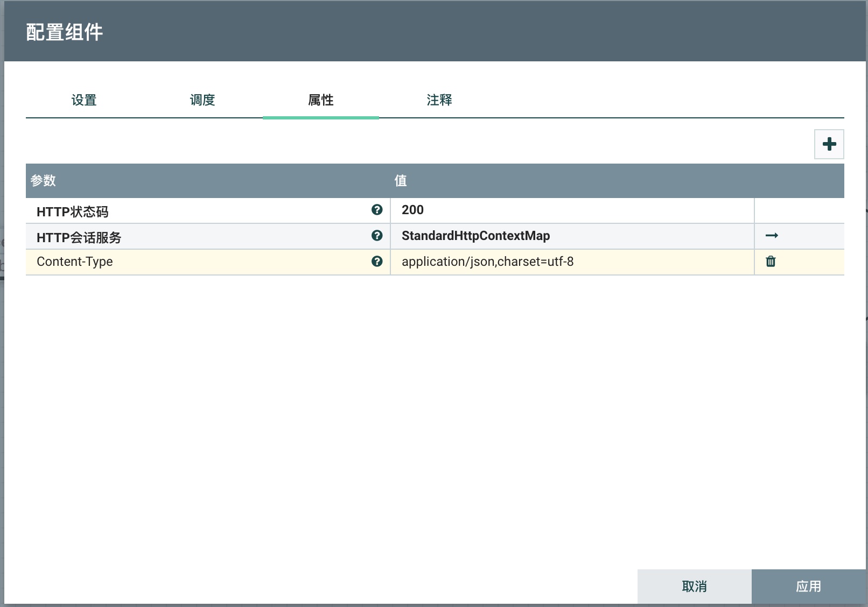Select the Content-Type parameter name
The height and width of the screenshot is (607, 868).
(75, 262)
